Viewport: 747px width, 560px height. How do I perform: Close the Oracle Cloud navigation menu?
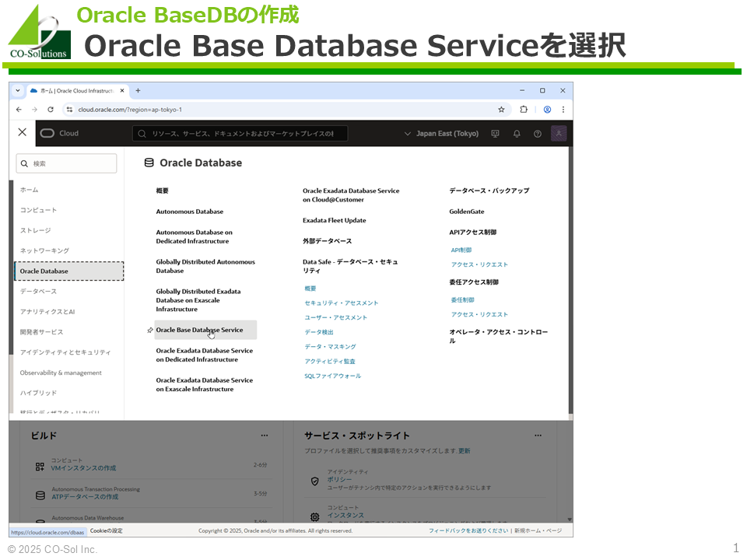tap(22, 132)
